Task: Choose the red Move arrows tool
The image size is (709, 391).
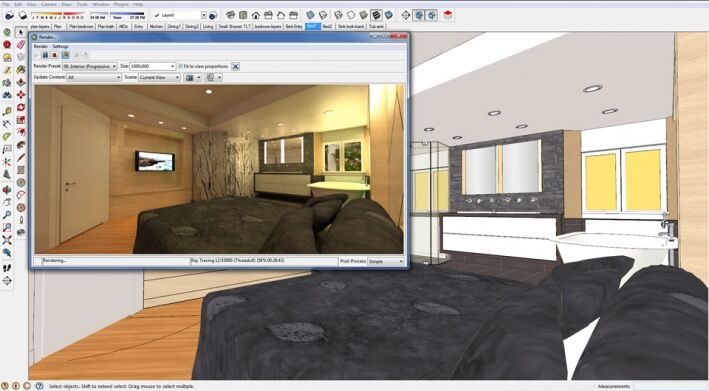Action: [21, 95]
